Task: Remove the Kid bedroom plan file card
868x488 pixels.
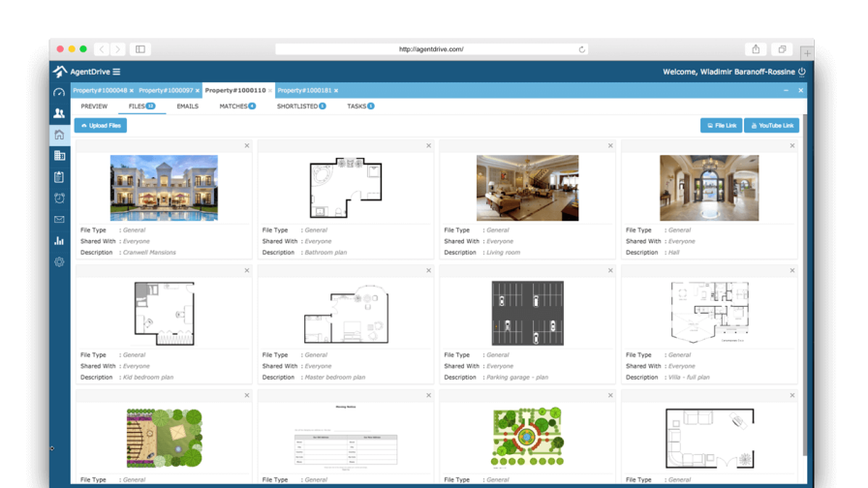Action: [247, 270]
